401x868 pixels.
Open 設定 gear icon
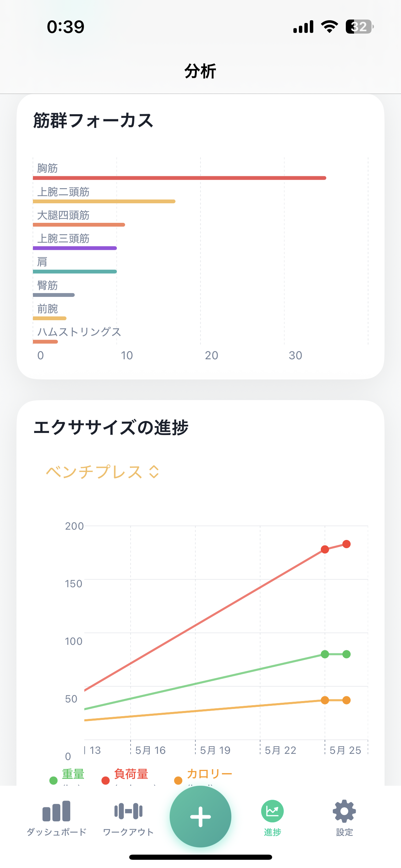pos(344,811)
